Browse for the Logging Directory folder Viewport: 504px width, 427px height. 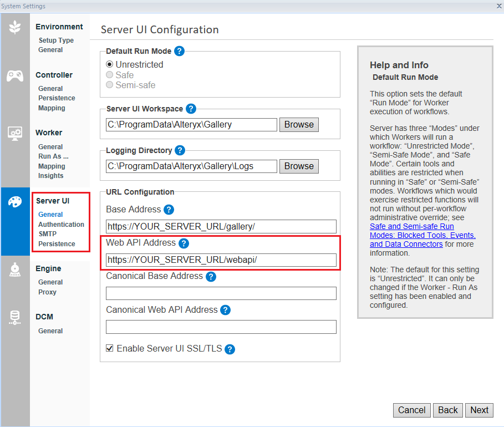[x=299, y=166]
